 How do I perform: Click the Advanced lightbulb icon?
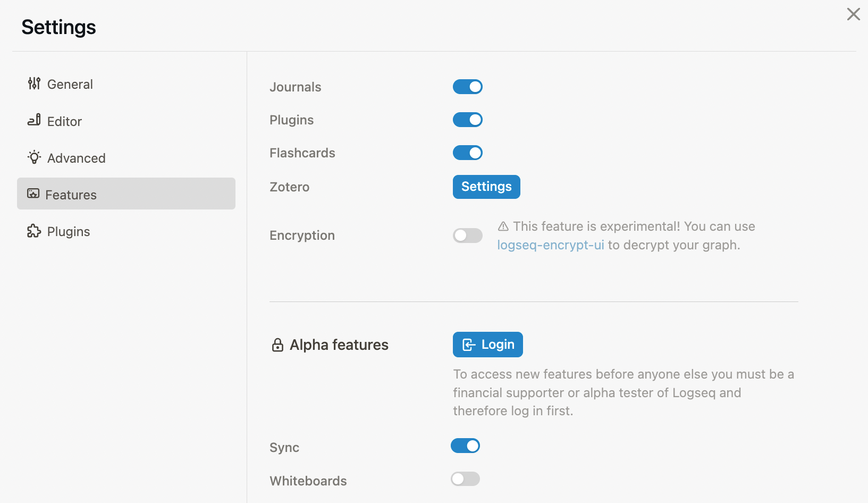tap(34, 157)
